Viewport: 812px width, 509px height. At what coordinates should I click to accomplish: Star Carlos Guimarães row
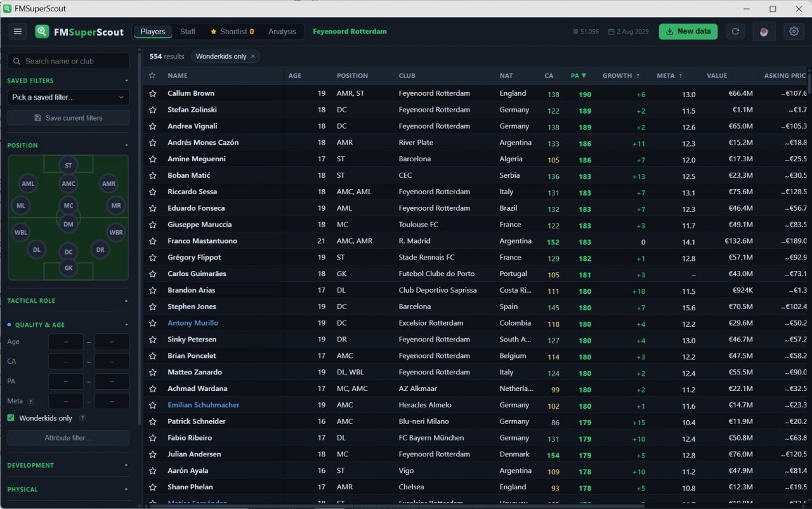(152, 274)
